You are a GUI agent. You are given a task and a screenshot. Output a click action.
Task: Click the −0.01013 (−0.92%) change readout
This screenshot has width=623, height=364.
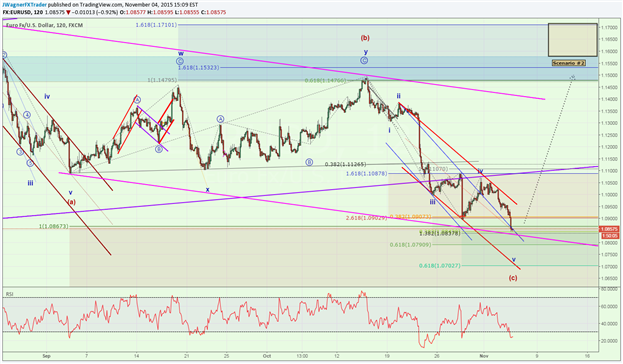click(x=95, y=12)
